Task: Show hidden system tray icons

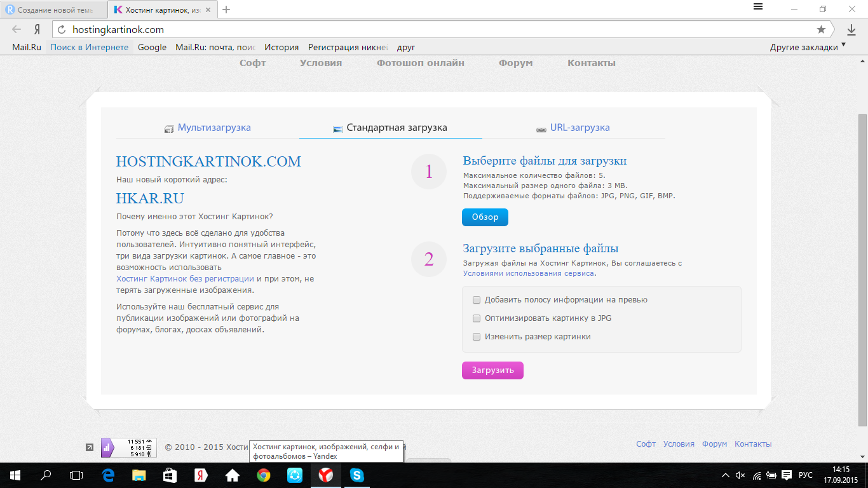Action: pos(726,475)
